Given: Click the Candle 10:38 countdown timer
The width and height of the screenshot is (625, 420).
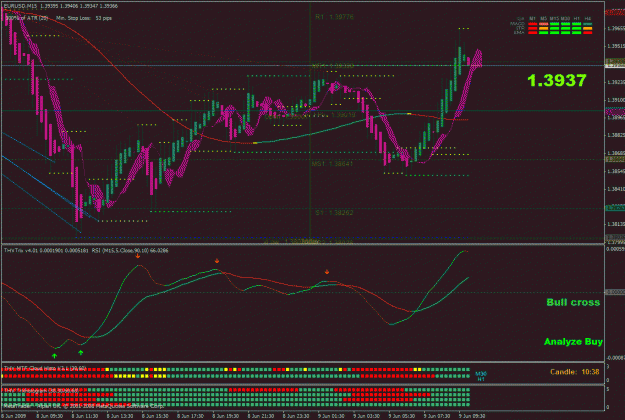Looking at the screenshot, I should tap(575, 372).
